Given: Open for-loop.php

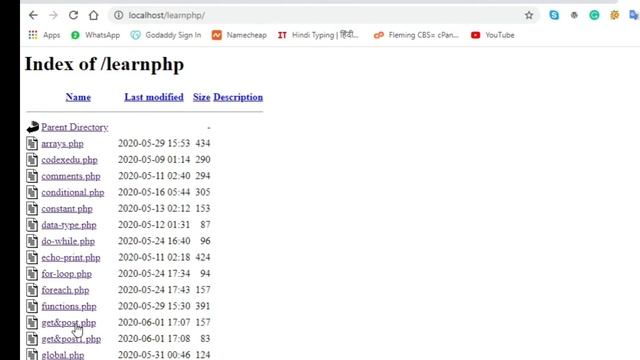Looking at the screenshot, I should 67,274.
